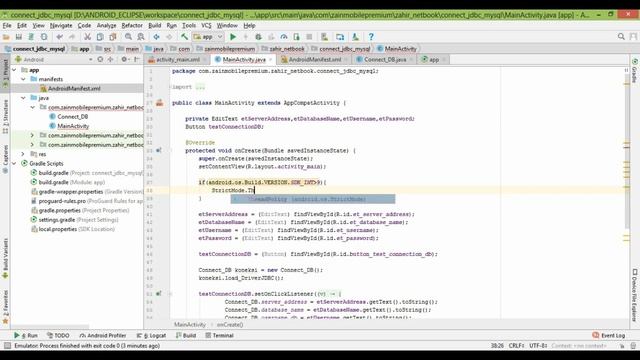Expand the res folder node

tap(24, 154)
